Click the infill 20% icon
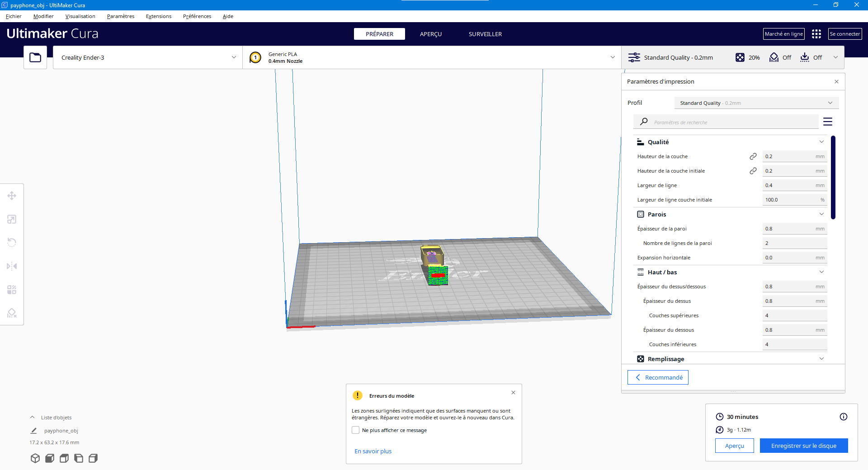The height and width of the screenshot is (470, 868). coord(740,57)
